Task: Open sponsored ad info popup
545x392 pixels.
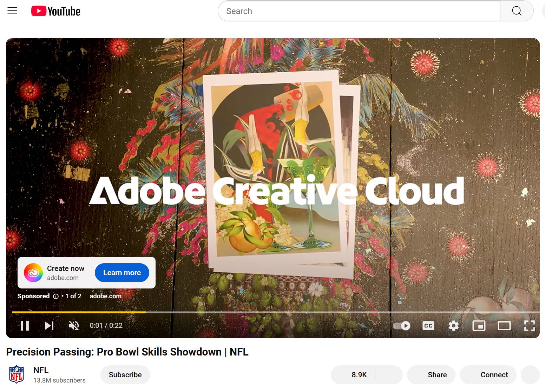Action: [56, 296]
